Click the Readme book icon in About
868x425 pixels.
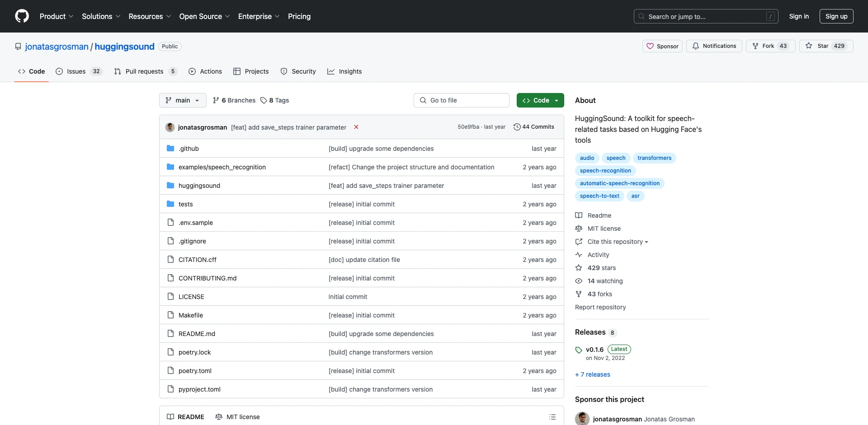coord(579,215)
